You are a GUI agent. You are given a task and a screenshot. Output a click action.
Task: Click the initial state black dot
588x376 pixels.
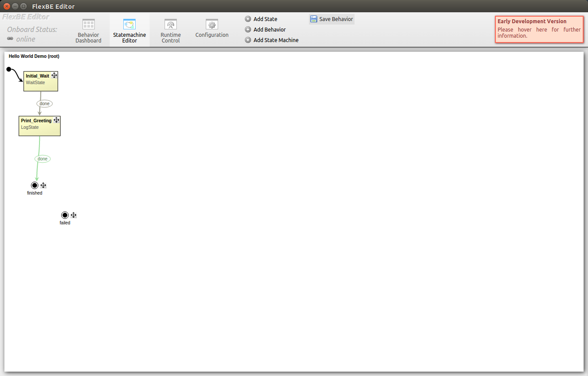click(x=9, y=69)
